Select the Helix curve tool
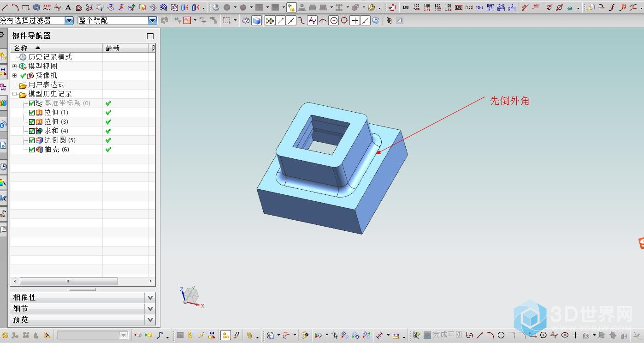This screenshot has width=644, height=343. [x=36, y=7]
